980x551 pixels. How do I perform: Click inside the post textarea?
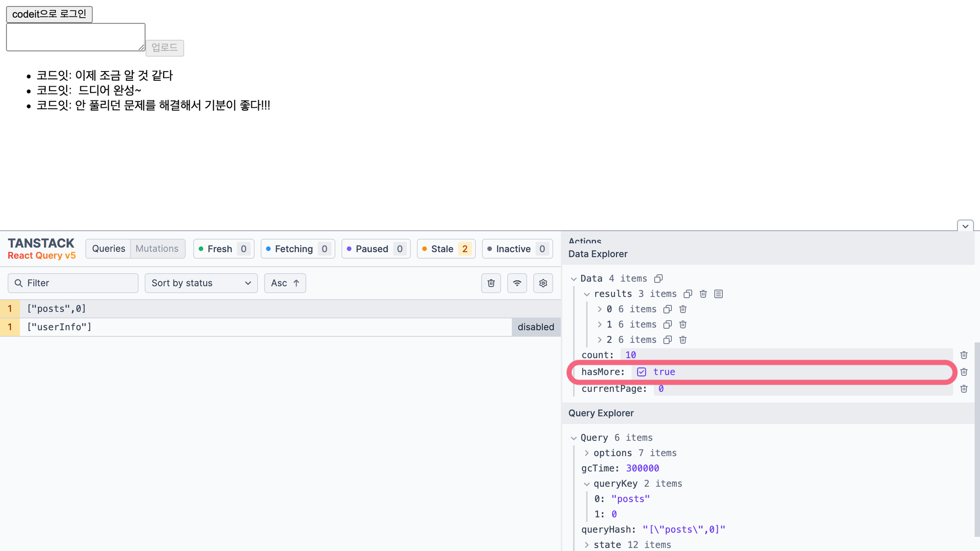pos(75,37)
